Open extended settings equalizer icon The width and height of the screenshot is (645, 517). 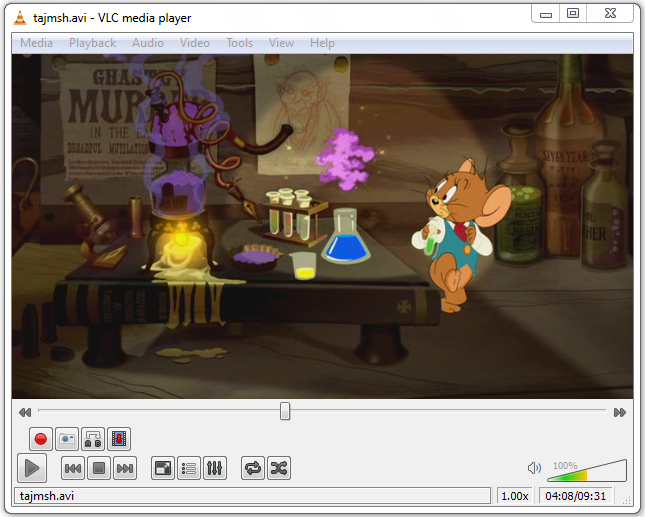tap(214, 468)
